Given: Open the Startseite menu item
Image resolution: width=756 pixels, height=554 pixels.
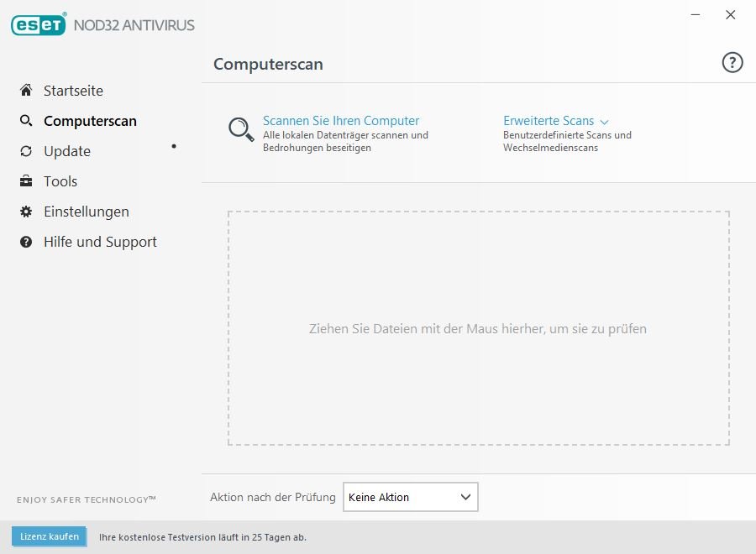Looking at the screenshot, I should [x=73, y=91].
